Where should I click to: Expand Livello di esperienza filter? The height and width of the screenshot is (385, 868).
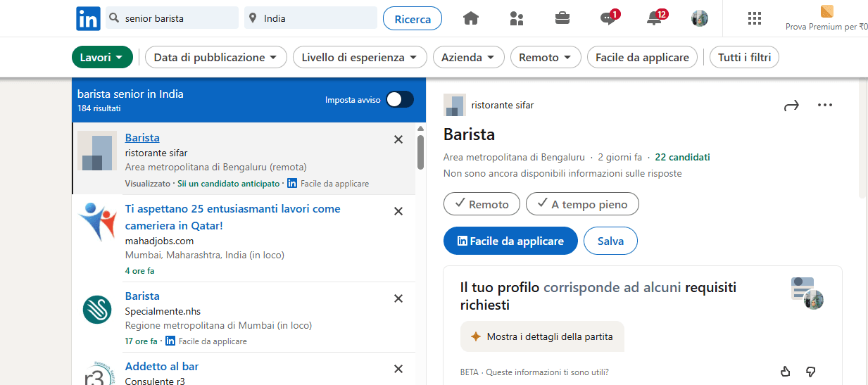click(360, 58)
